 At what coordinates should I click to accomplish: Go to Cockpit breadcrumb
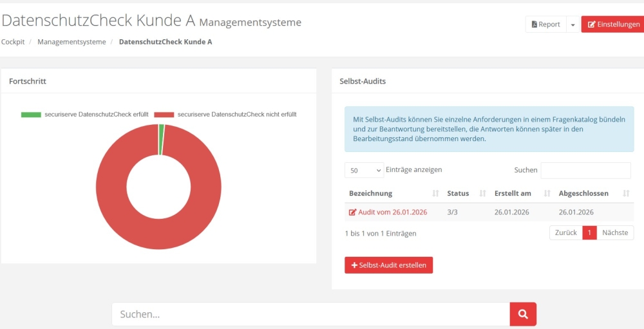13,42
